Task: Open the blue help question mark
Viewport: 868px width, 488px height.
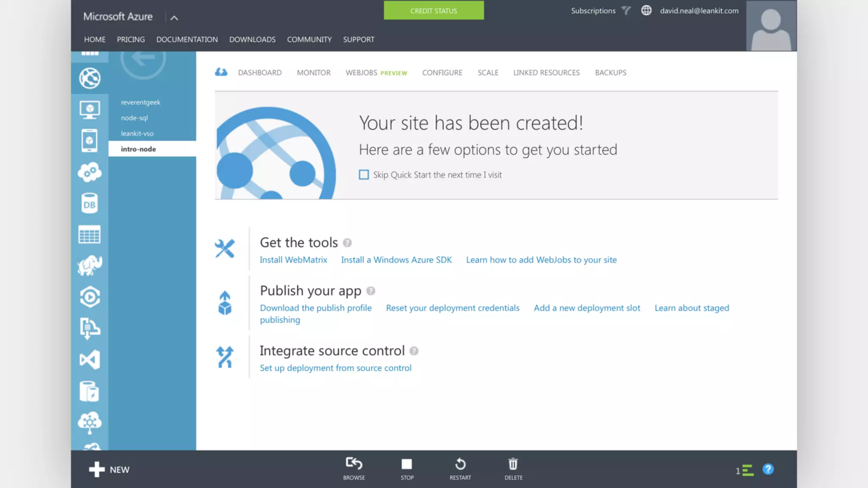Action: pyautogui.click(x=768, y=469)
